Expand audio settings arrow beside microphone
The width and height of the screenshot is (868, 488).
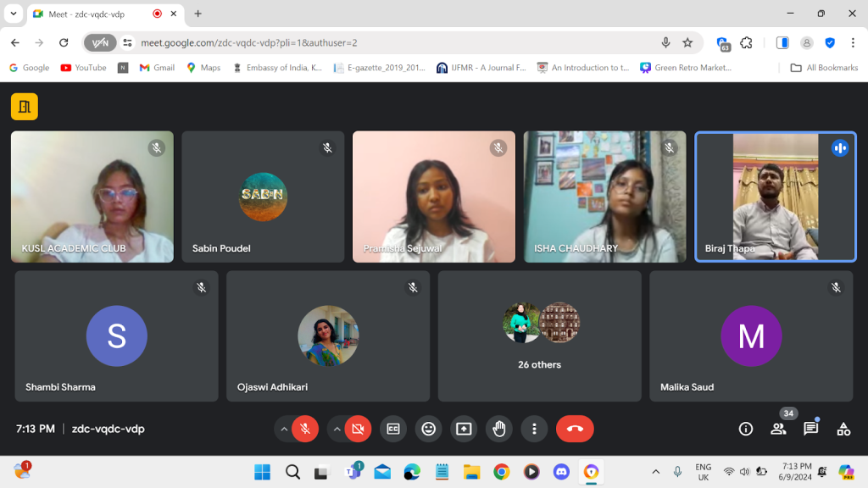point(284,429)
